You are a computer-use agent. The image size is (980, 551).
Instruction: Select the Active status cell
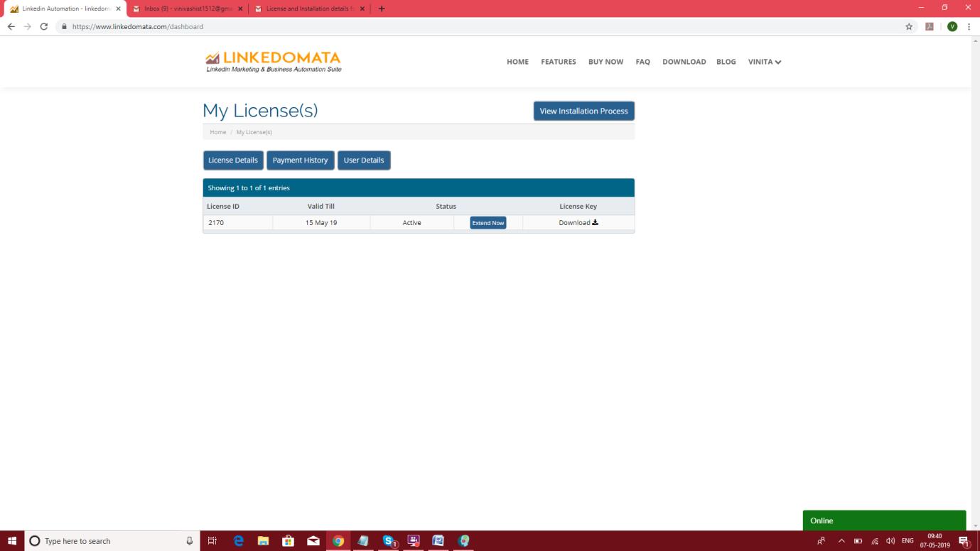click(411, 223)
